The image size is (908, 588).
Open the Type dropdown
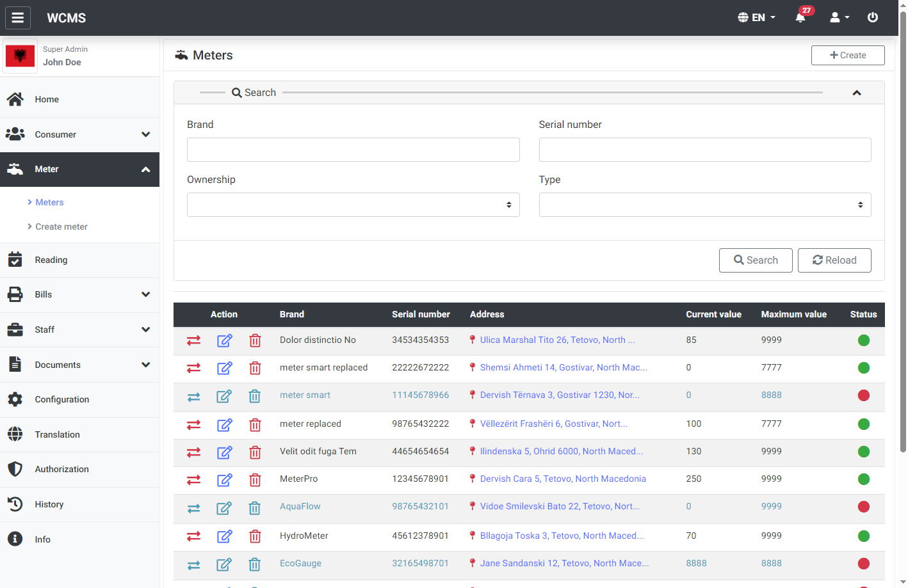705,205
